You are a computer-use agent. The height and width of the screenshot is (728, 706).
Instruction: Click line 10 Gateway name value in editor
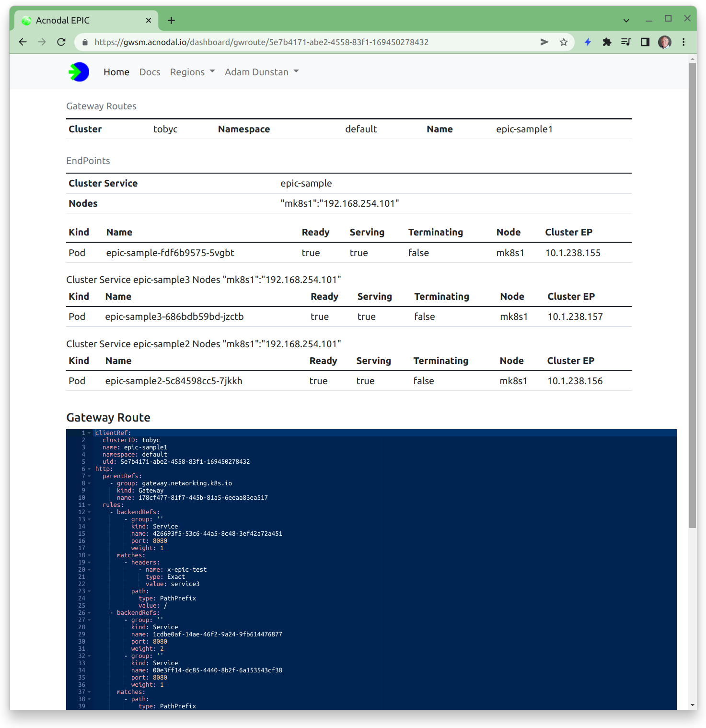203,498
